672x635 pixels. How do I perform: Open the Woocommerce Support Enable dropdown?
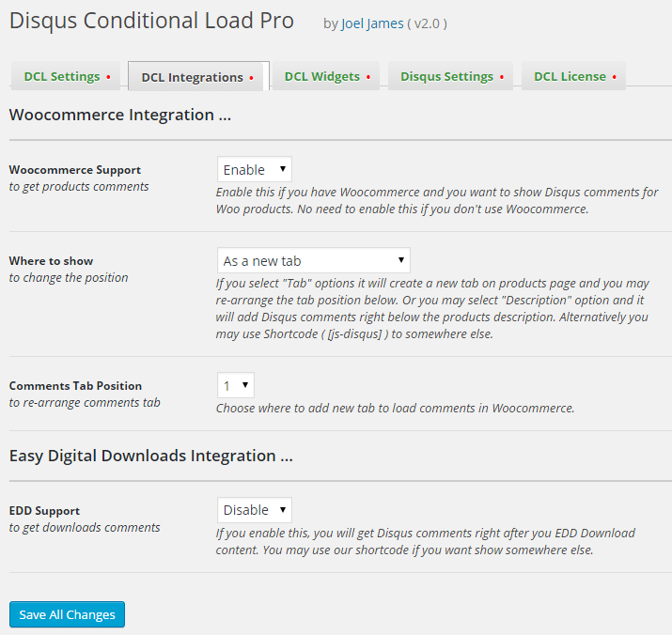click(255, 169)
